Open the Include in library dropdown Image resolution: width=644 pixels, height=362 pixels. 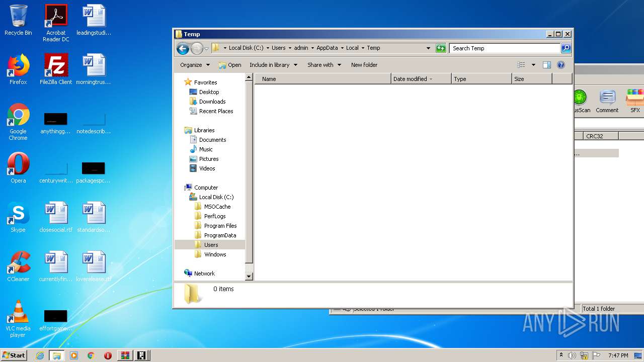(x=273, y=65)
